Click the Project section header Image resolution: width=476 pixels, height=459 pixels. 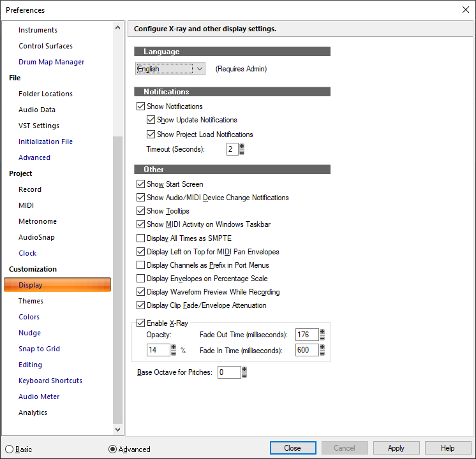20,173
